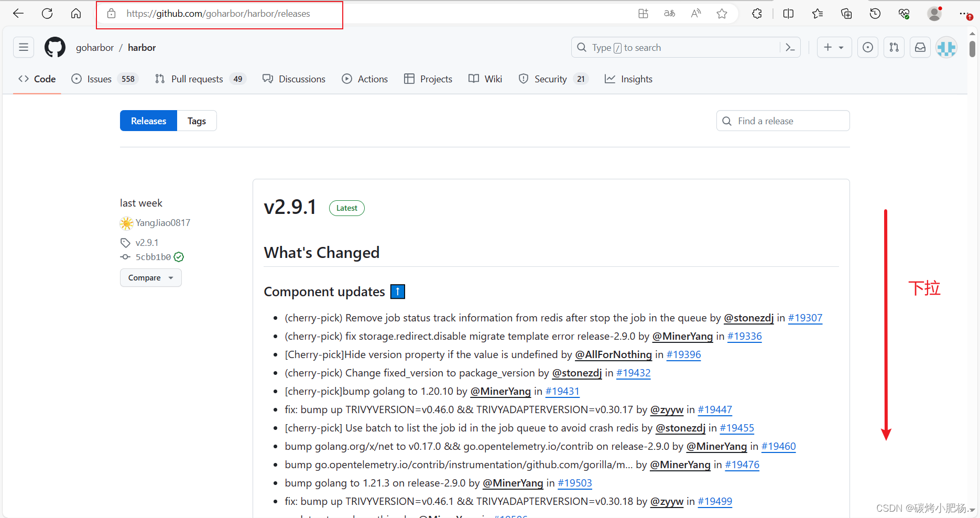This screenshot has height=518, width=980.
Task: Open the browser extensions puzzle icon
Action: pyautogui.click(x=757, y=14)
